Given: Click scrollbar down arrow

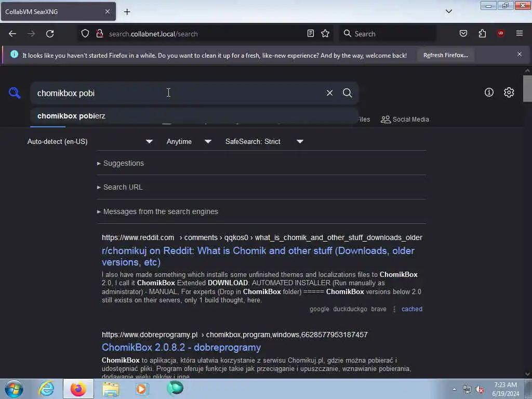Looking at the screenshot, I should tap(527, 374).
